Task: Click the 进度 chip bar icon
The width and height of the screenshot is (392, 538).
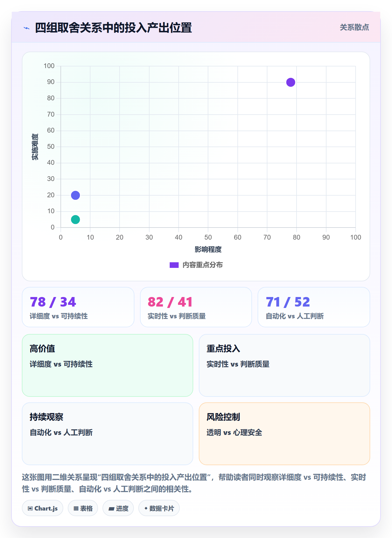Action: pos(111,509)
